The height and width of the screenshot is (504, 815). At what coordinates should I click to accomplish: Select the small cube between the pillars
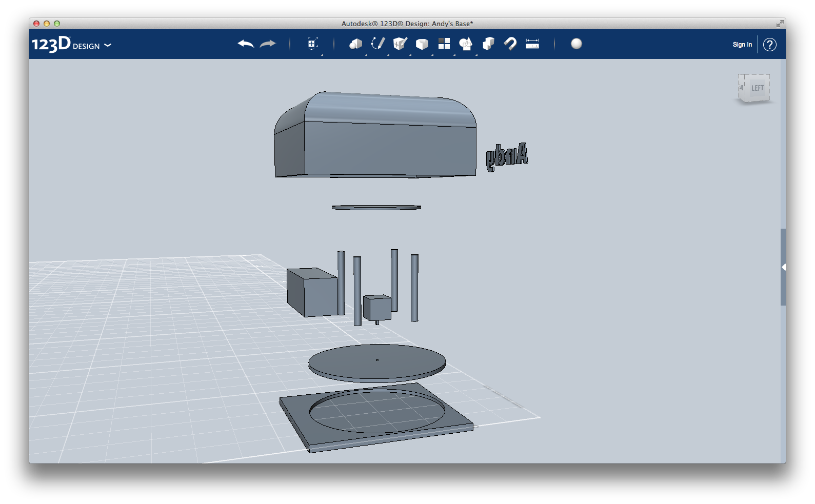point(377,308)
